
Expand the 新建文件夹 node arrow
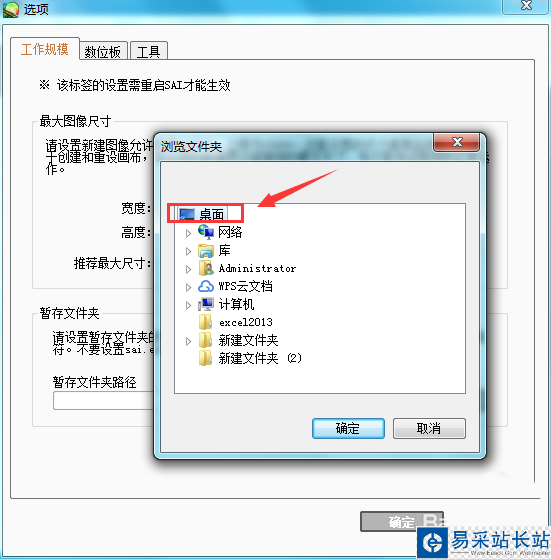pos(189,341)
